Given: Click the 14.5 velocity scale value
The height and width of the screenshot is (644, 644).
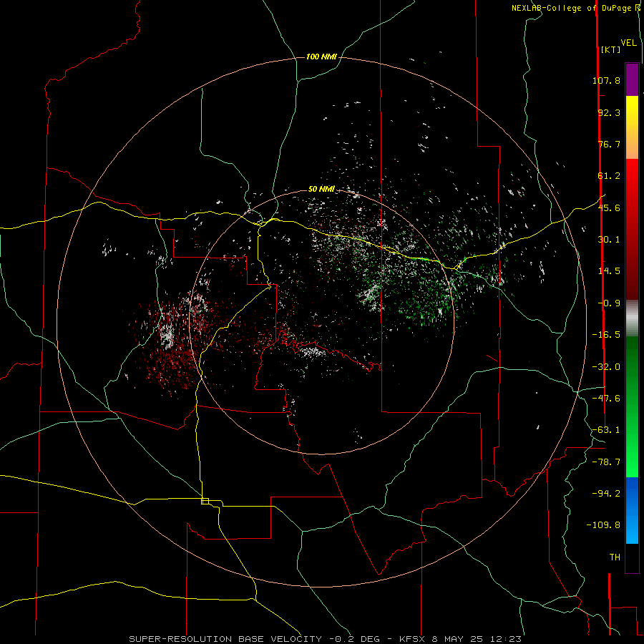Looking at the screenshot, I should click(609, 271).
